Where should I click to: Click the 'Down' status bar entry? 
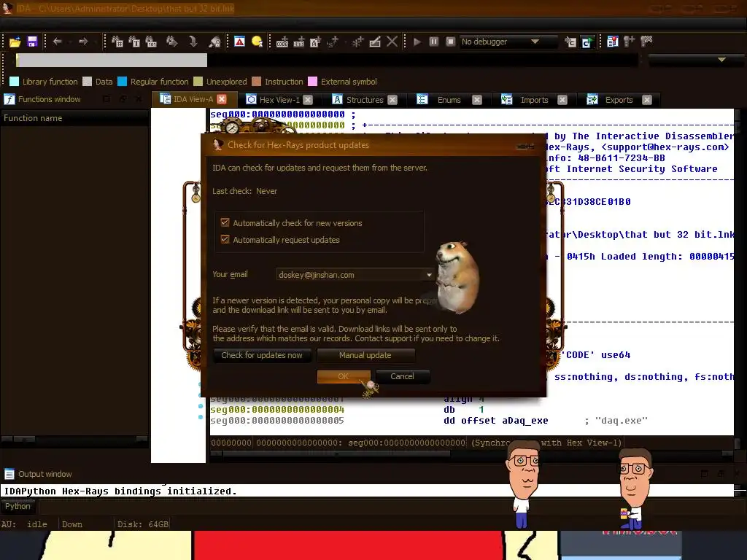coord(72,524)
